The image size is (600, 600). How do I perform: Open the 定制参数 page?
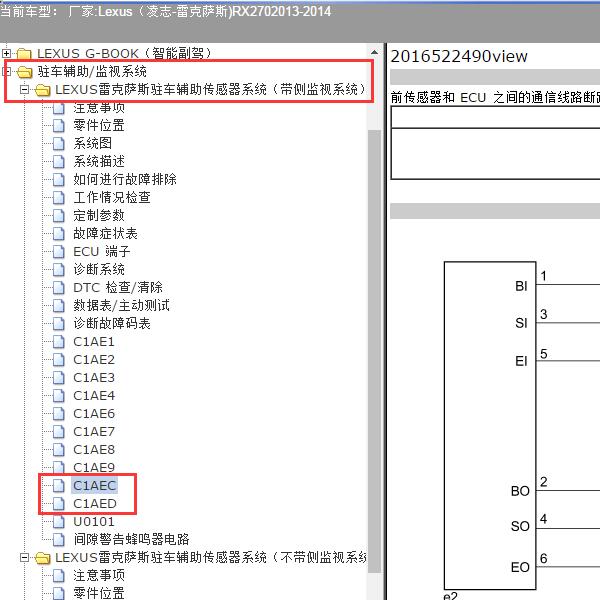click(99, 215)
